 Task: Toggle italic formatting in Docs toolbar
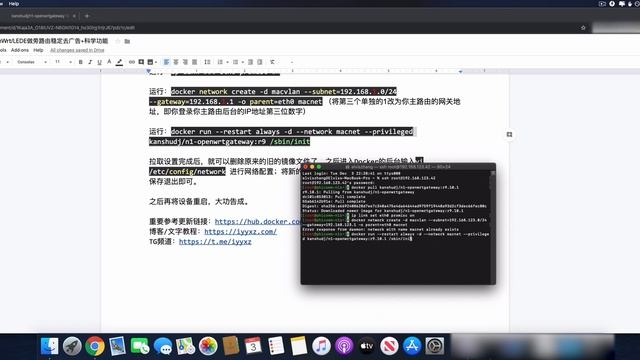point(90,62)
